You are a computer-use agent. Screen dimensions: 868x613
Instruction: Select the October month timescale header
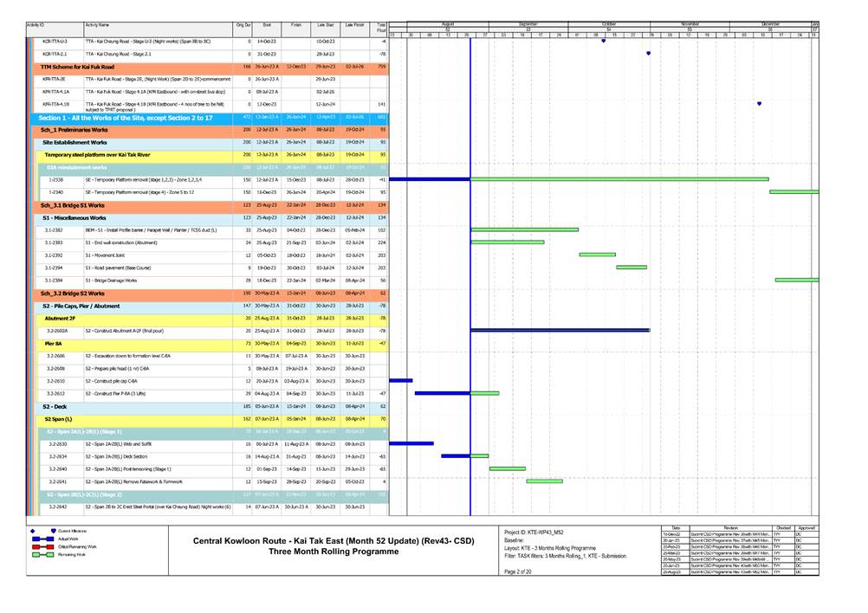(x=609, y=23)
